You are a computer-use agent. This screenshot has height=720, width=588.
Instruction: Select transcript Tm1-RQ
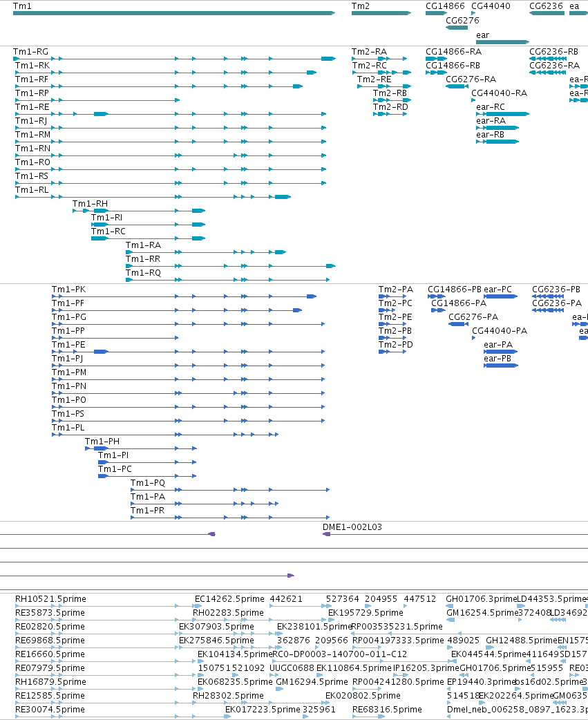pyautogui.click(x=228, y=279)
